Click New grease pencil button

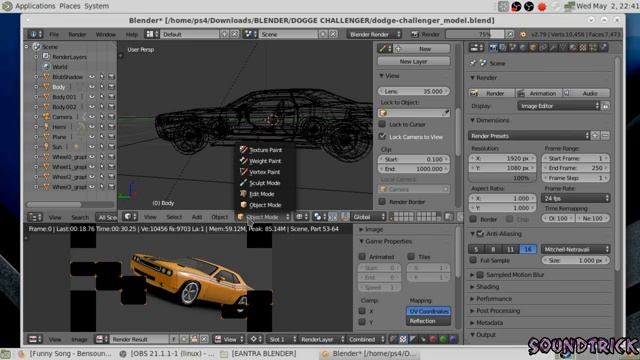click(x=422, y=49)
